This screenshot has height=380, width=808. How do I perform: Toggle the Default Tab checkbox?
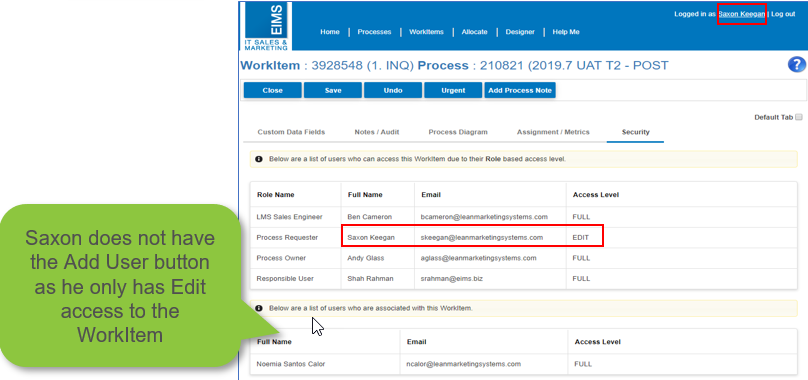799,117
